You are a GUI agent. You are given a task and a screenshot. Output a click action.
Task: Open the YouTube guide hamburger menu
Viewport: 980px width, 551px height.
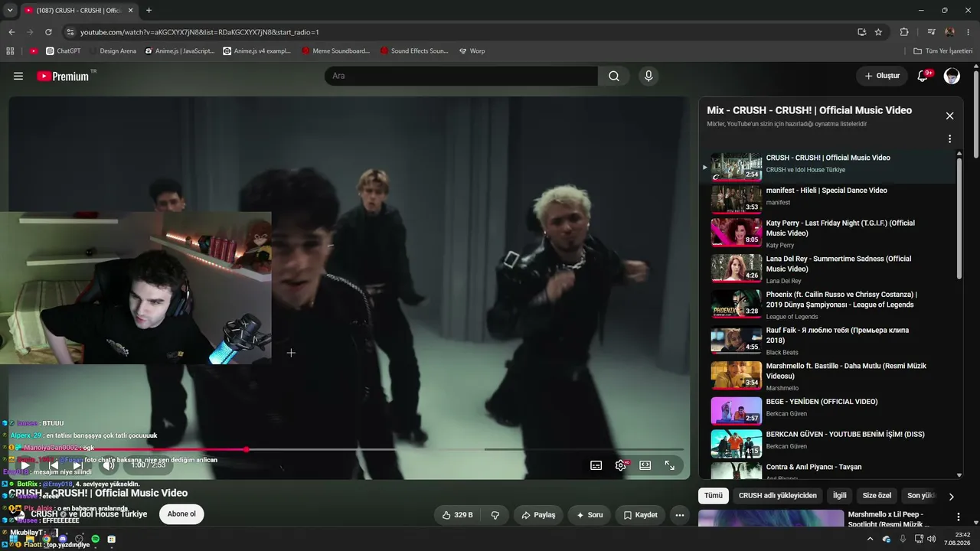pyautogui.click(x=18, y=76)
